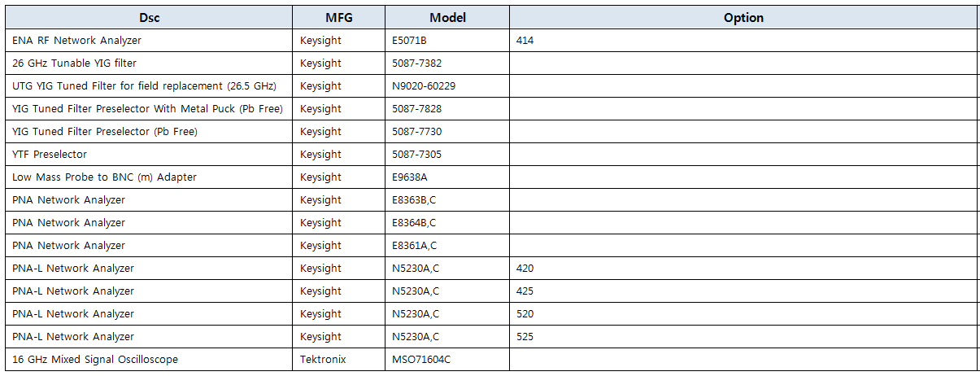Select 16 GHz Mixed Signal Oscilloscope cell

94,359
